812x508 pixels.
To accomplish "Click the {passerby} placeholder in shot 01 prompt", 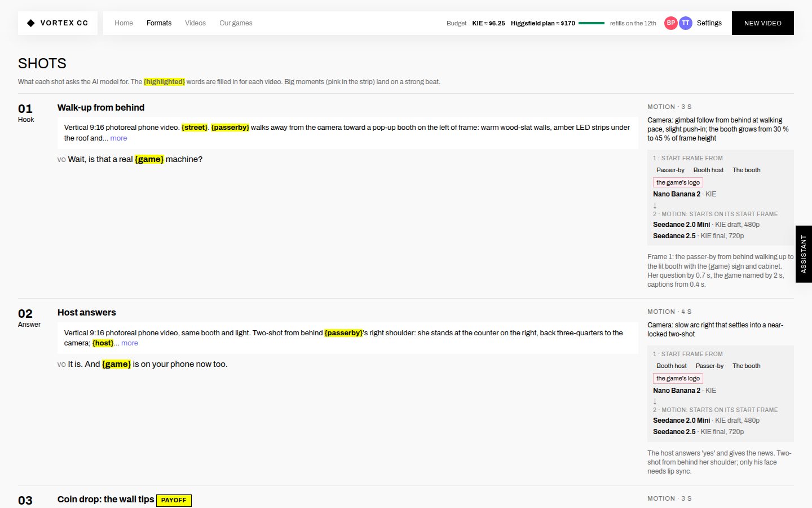I will coord(230,128).
